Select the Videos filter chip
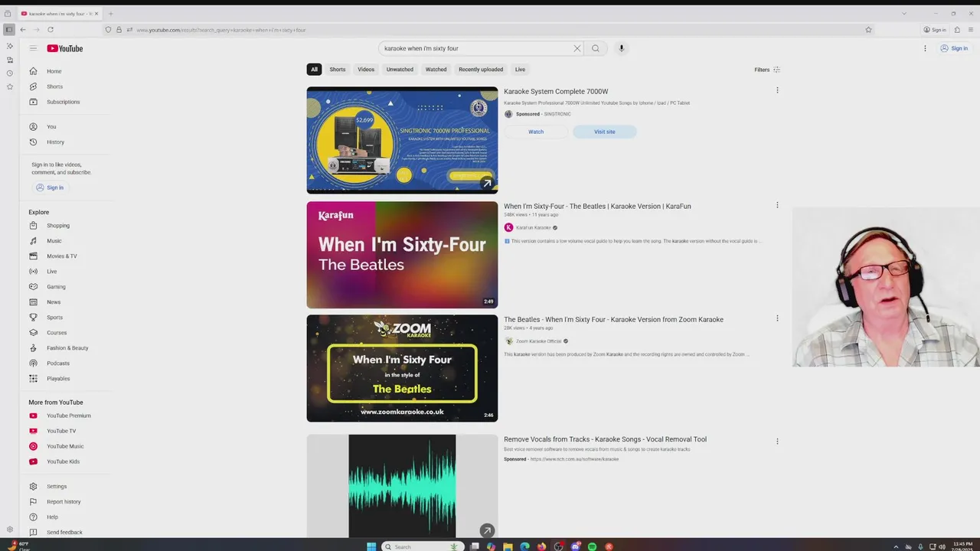 [366, 70]
